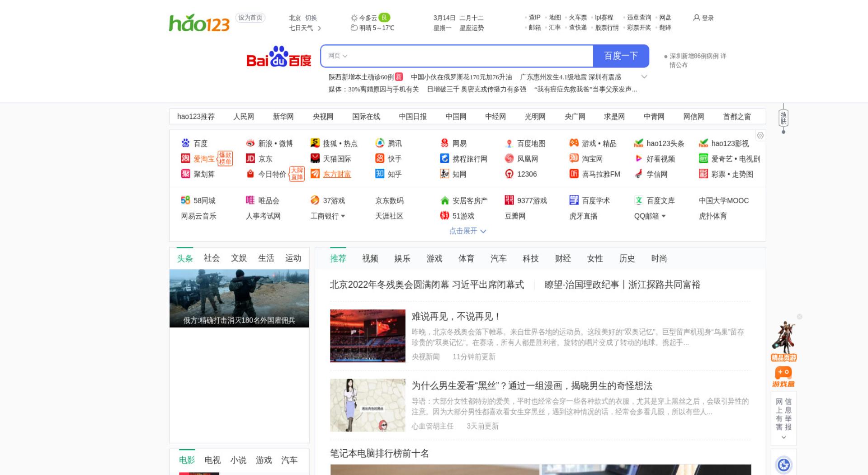Click the 好看视频 play icon
Screen dimensions: 868x475
[x=638, y=158]
